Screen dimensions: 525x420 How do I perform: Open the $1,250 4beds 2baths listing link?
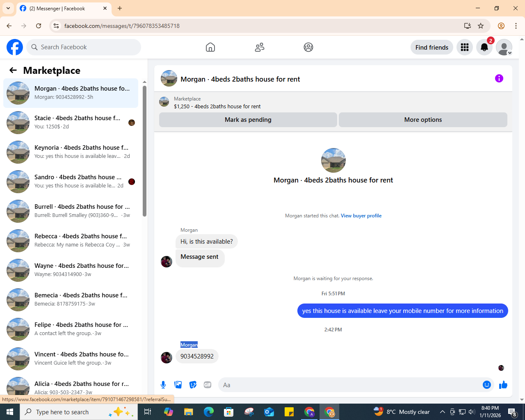pyautogui.click(x=217, y=106)
